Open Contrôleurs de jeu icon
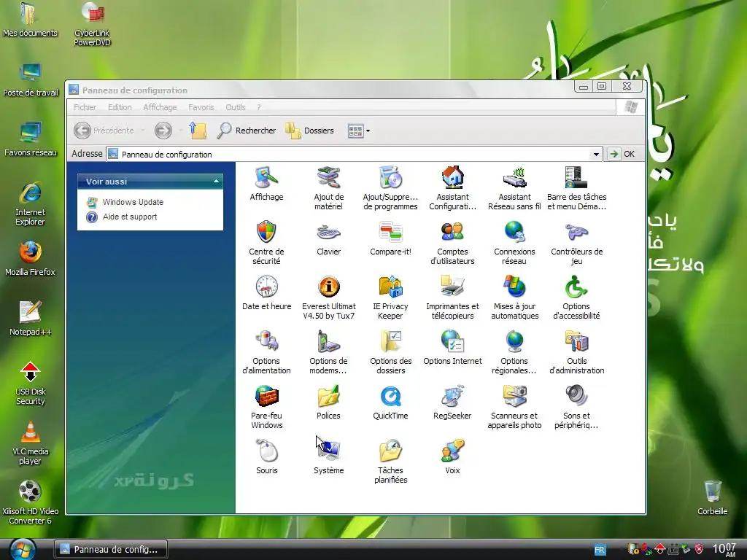The image size is (747, 560). point(576,242)
